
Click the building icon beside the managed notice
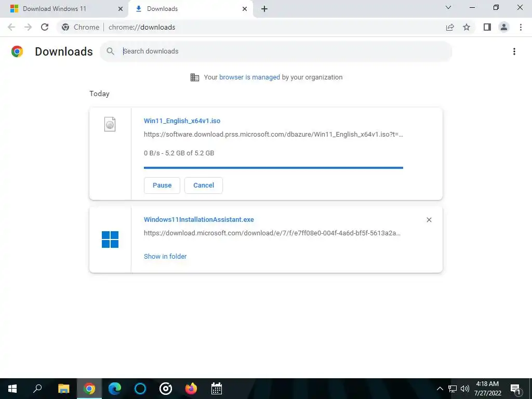pos(195,77)
